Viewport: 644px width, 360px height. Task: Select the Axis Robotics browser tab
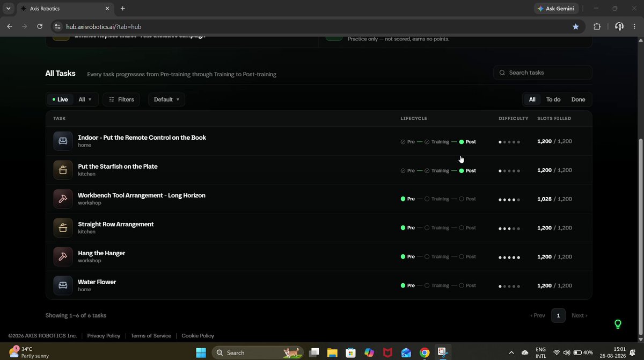tap(64, 9)
